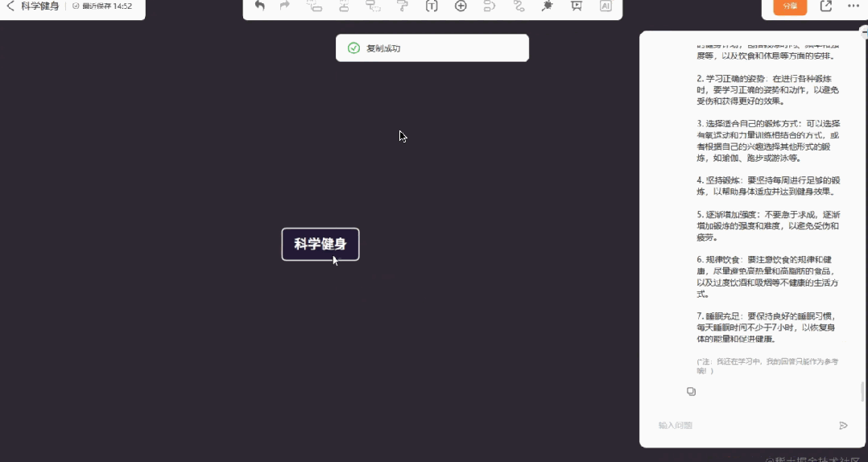This screenshot has width=868, height=462.
Task: Click the AI chat panel scrollbar
Action: pyautogui.click(x=862, y=391)
